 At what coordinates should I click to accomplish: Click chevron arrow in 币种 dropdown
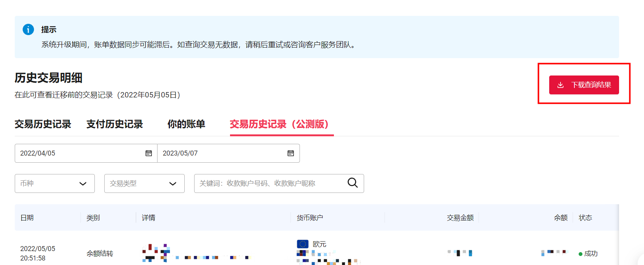point(83,184)
